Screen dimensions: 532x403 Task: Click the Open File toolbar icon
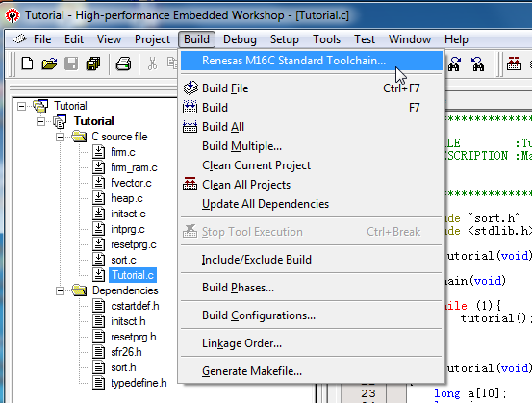(49, 63)
